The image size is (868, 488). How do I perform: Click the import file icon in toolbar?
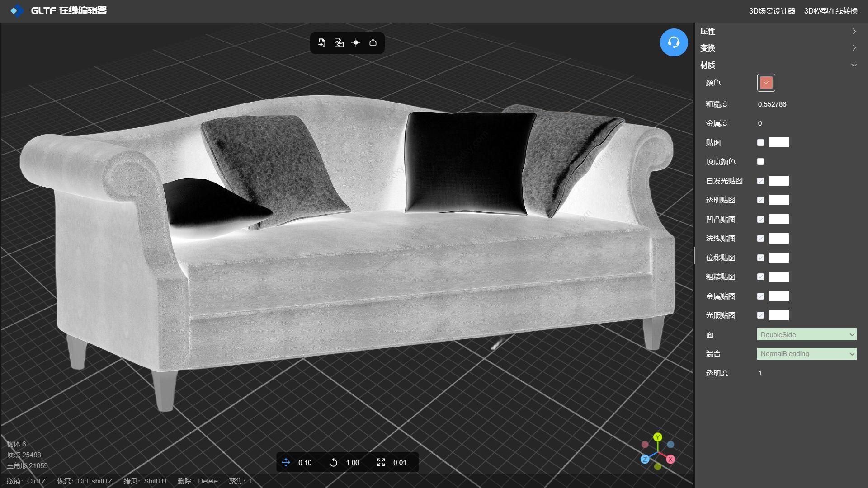coord(322,42)
